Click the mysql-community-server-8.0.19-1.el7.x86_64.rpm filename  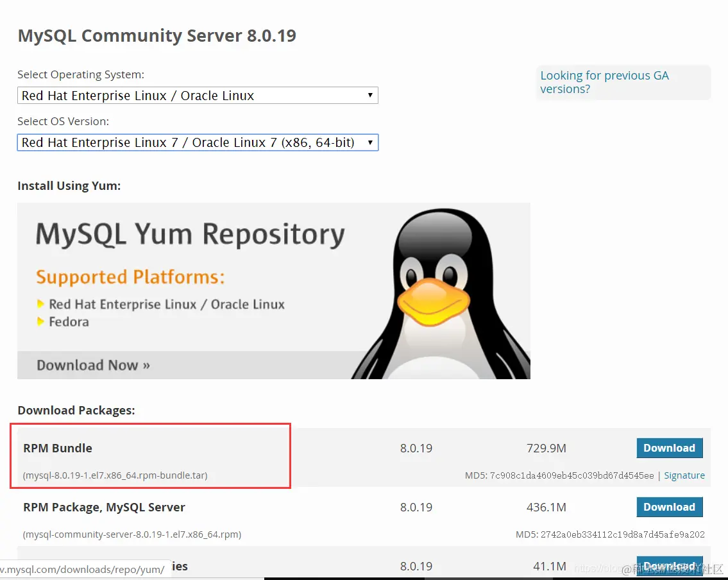132,534
